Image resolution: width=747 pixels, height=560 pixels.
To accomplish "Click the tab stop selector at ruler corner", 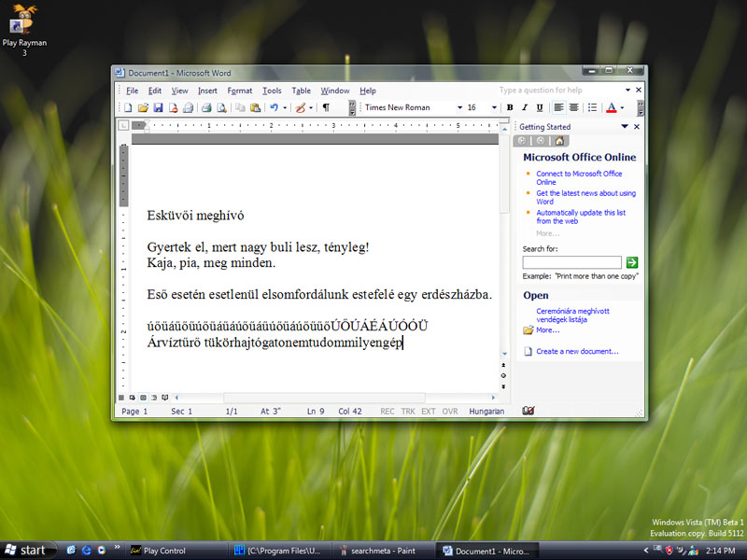I will tap(123, 125).
